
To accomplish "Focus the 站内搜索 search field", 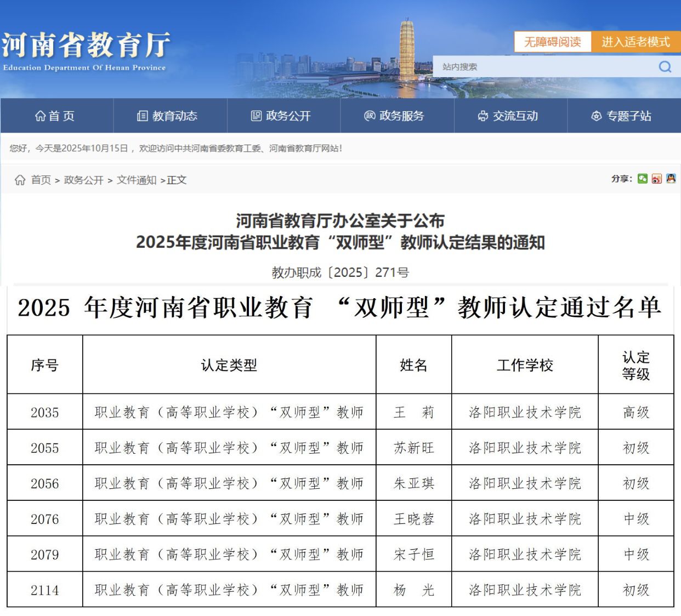I will (543, 67).
